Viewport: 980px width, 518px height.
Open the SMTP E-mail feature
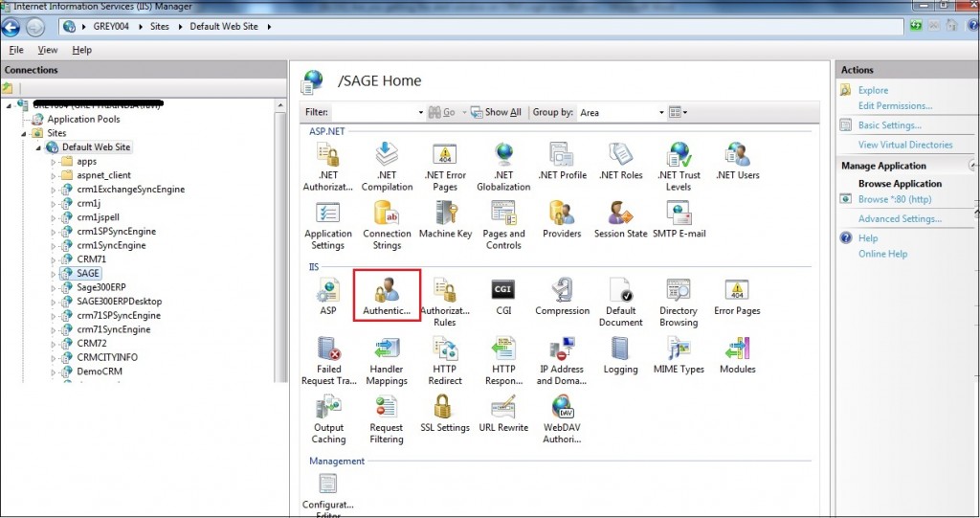(x=679, y=220)
